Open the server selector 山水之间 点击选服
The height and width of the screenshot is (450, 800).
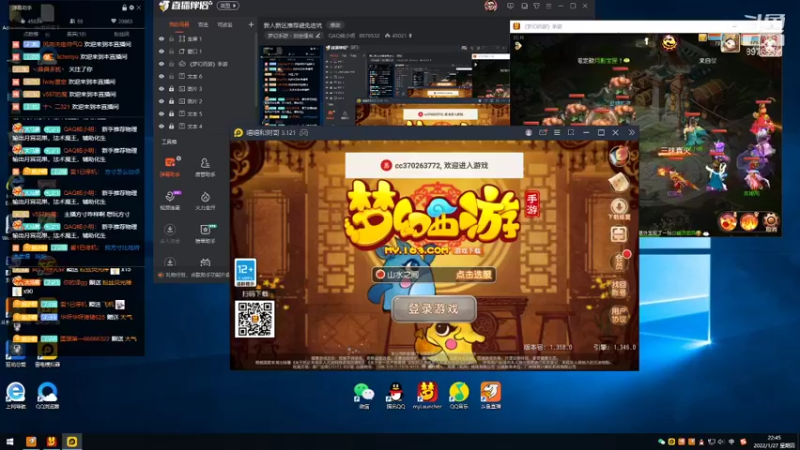(x=434, y=274)
